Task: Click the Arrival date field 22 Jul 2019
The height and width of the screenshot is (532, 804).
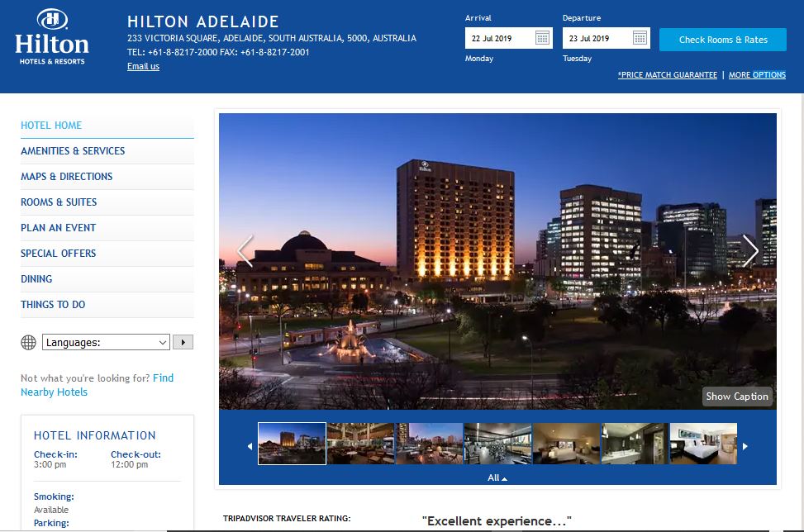Action: [509, 38]
